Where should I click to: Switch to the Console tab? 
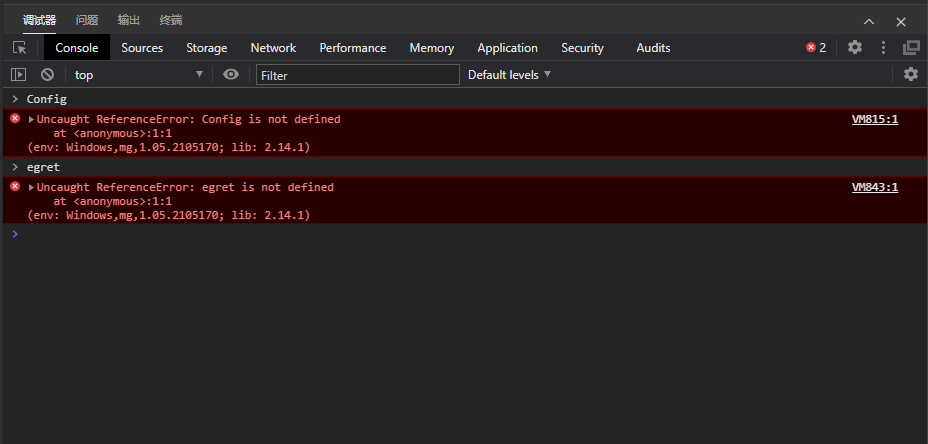point(77,47)
